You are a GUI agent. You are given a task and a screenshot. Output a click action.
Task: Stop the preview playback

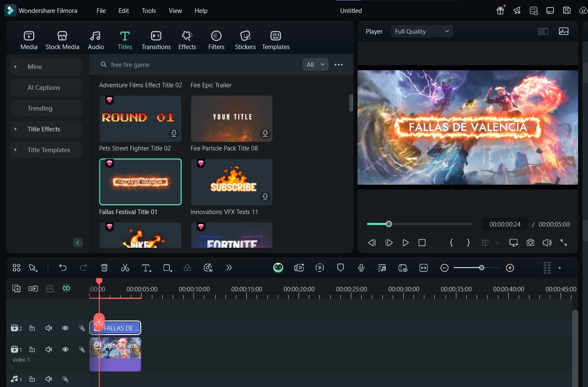[x=422, y=242]
